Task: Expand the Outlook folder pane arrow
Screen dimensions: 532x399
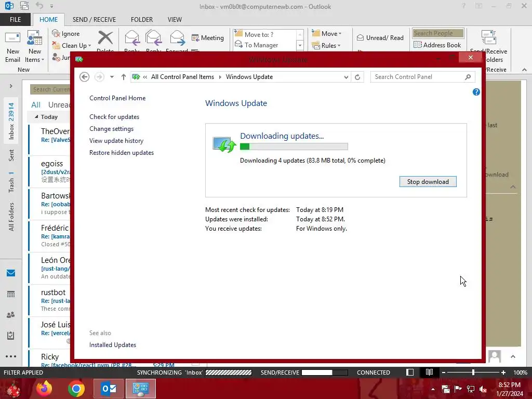Action: [x=11, y=86]
